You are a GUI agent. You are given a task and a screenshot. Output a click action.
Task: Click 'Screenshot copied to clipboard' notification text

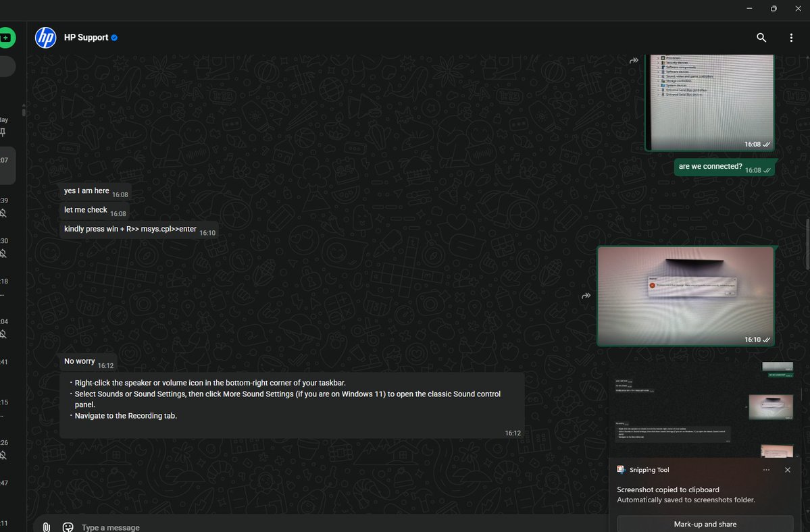[668, 489]
